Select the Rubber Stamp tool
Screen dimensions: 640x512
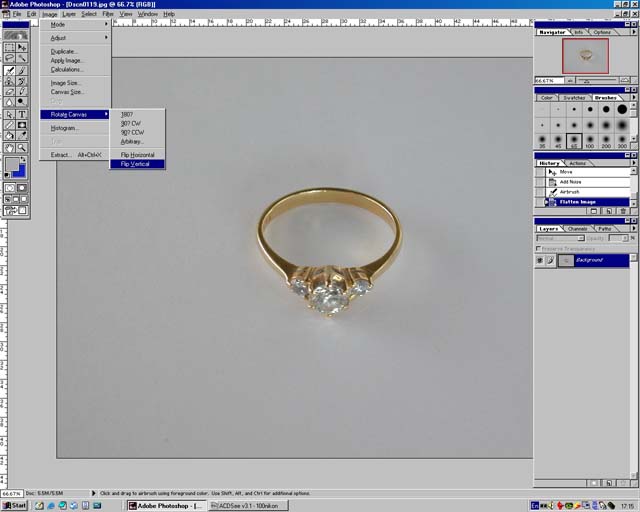click(x=9, y=81)
